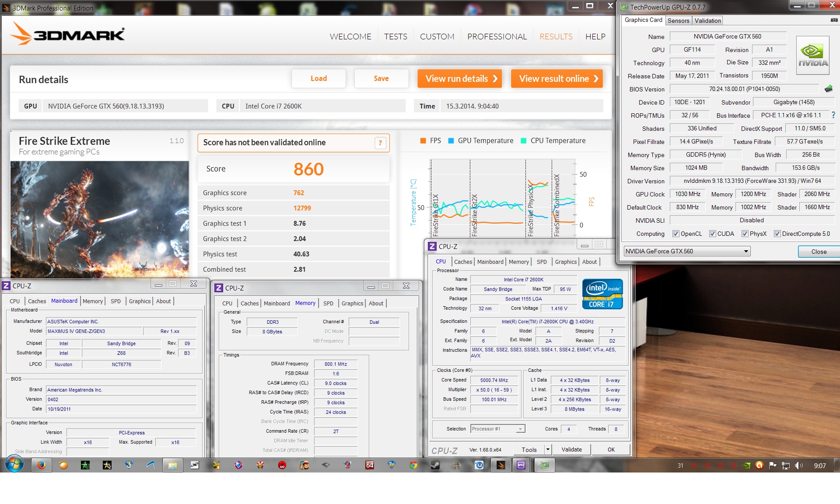The width and height of the screenshot is (840, 504).
Task: Toggle the OpenCL checkbox in GPU-Z
Action: pyautogui.click(x=676, y=234)
